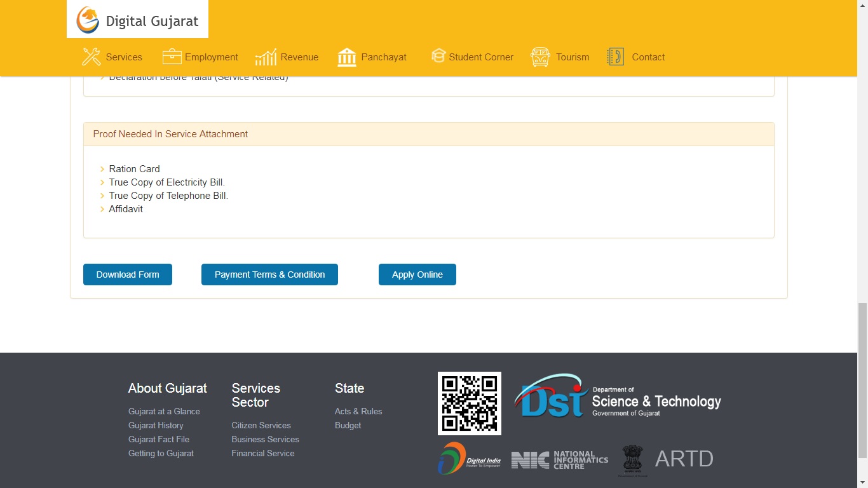Expand the Affidavit item chevron

102,208
